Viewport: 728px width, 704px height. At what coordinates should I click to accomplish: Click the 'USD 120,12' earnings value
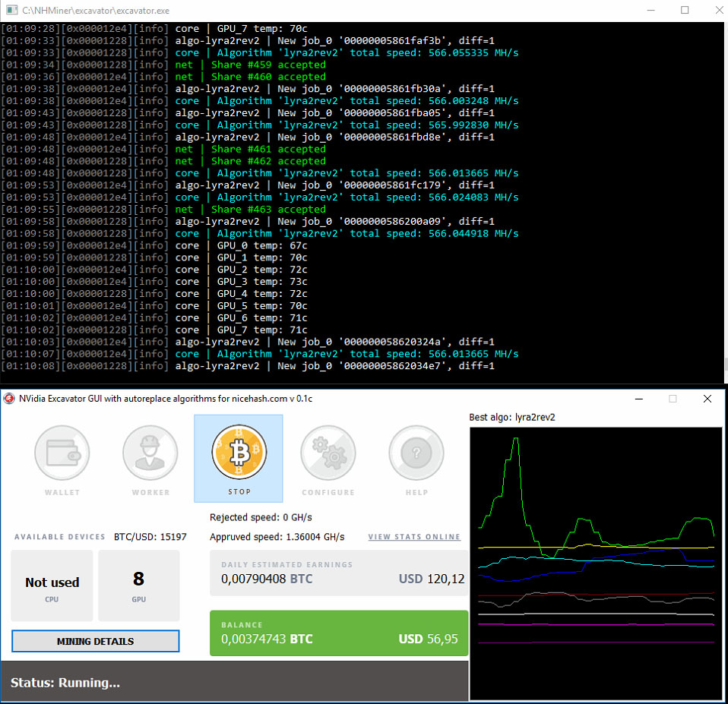tap(432, 579)
